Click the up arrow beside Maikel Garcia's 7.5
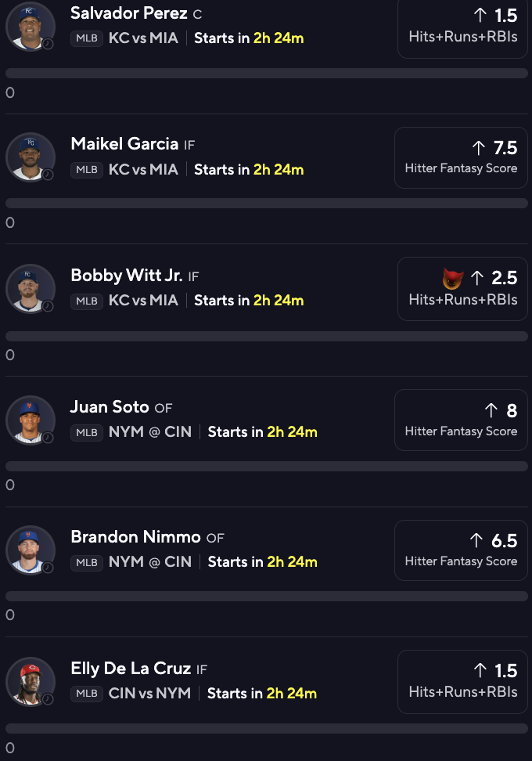The width and height of the screenshot is (532, 761). coord(479,147)
